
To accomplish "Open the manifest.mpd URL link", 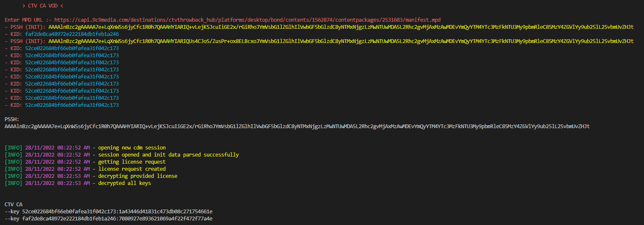I will pos(247,20).
